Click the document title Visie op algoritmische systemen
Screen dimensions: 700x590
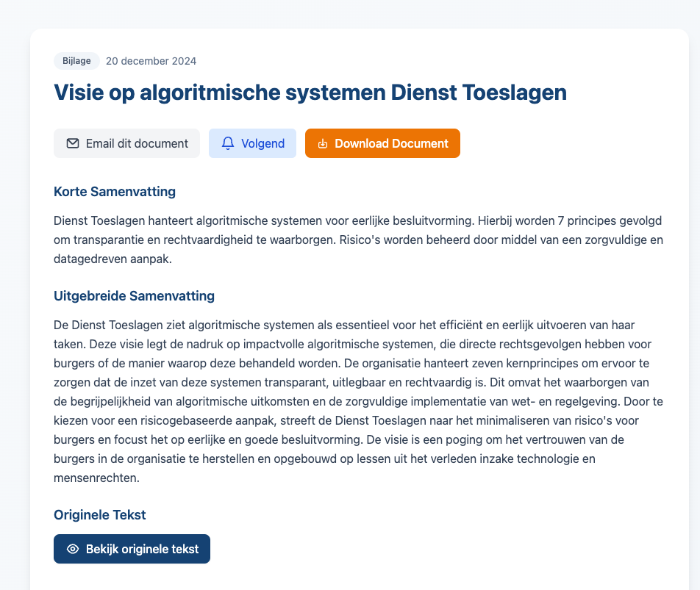pyautogui.click(x=310, y=93)
